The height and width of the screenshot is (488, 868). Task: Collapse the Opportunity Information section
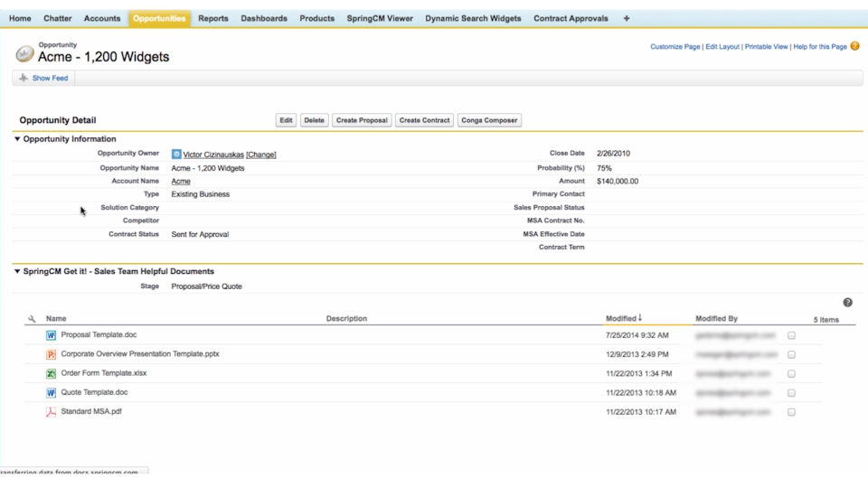pos(17,139)
